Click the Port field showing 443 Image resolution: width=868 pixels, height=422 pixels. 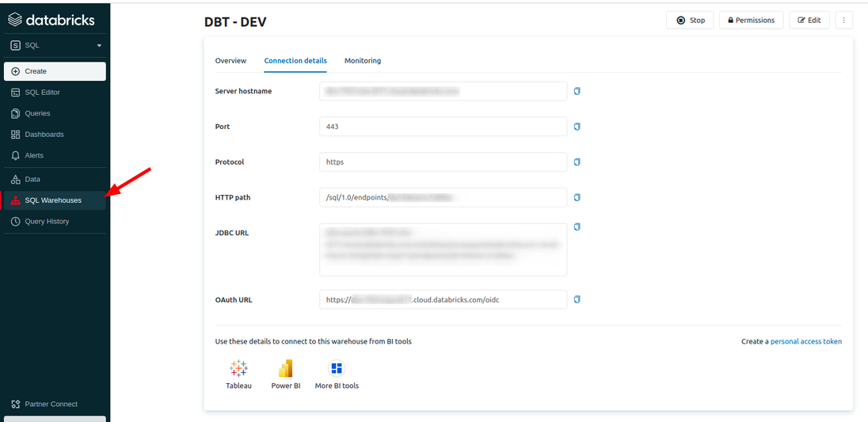tap(444, 127)
